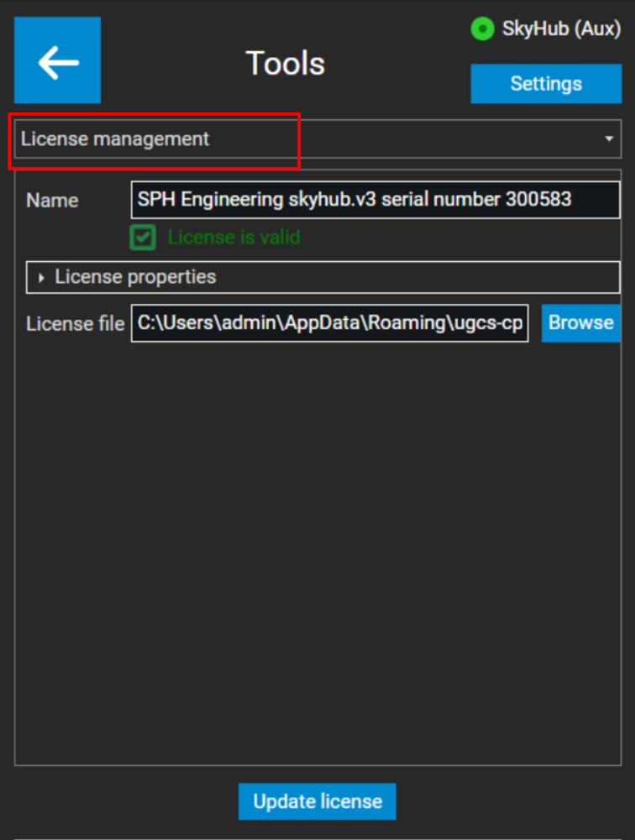The width and height of the screenshot is (635, 840).
Task: Click the dropdown arrow of tool selector
Action: pyautogui.click(x=609, y=139)
